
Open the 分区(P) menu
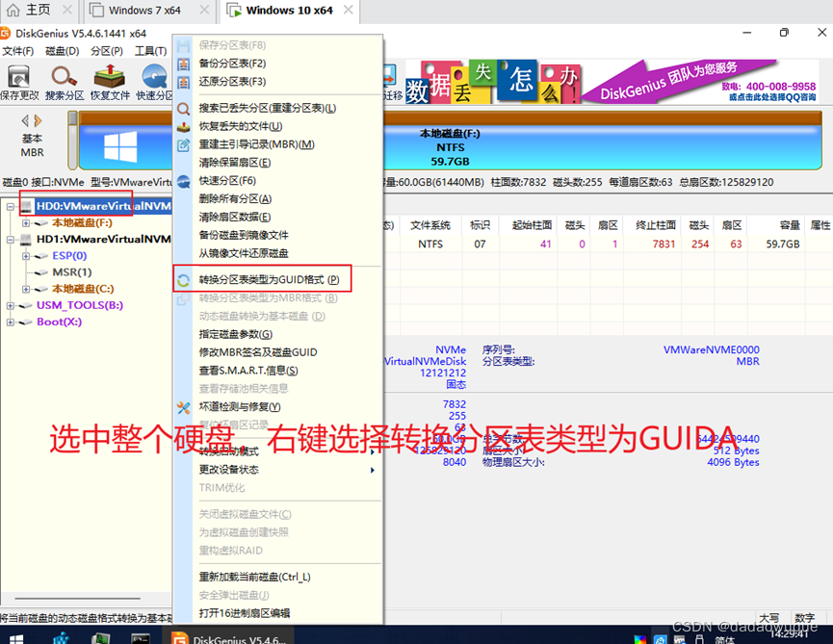click(x=107, y=51)
